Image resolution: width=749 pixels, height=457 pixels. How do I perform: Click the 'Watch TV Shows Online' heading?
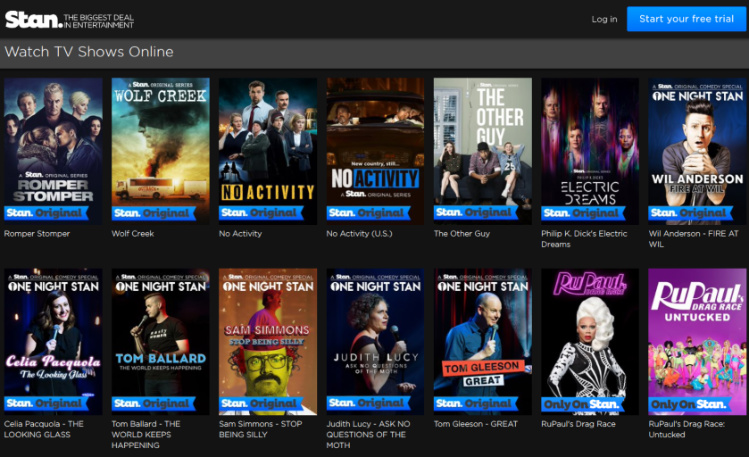[x=89, y=52]
